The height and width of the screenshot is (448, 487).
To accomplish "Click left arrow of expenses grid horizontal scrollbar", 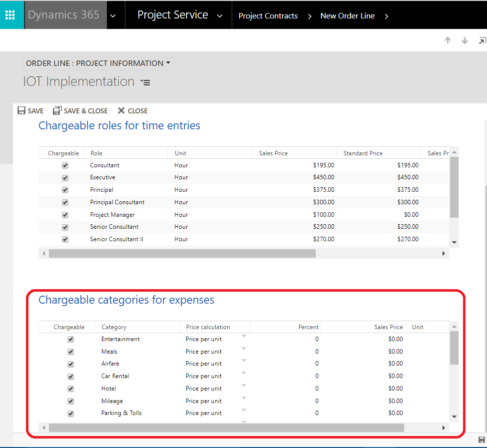I will point(44,428).
